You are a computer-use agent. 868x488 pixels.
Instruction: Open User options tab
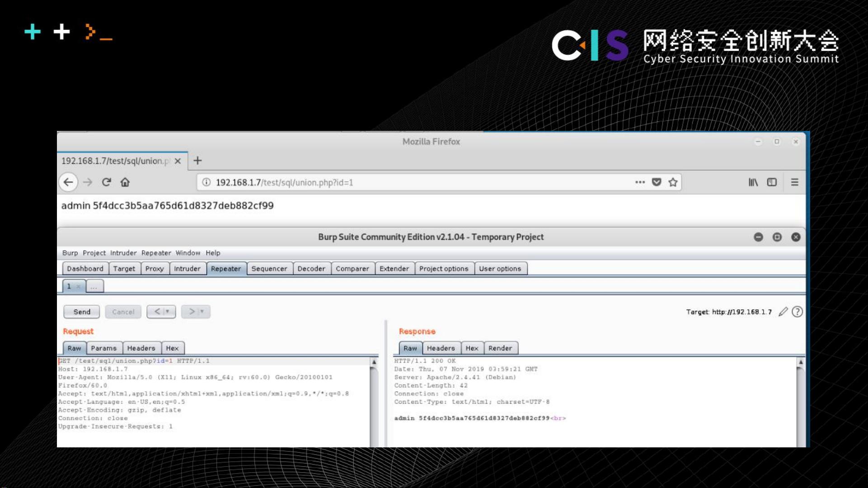[x=500, y=269]
